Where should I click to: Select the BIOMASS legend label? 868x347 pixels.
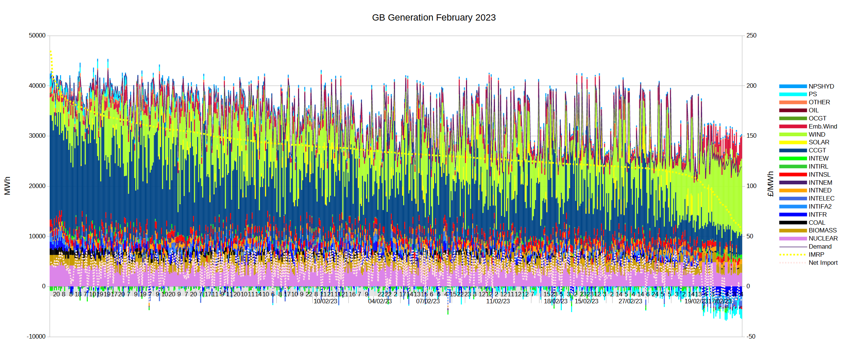pos(822,230)
